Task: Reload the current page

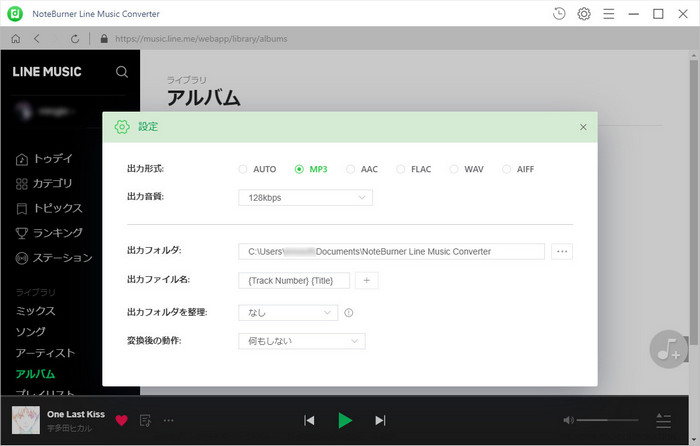Action: coord(75,39)
